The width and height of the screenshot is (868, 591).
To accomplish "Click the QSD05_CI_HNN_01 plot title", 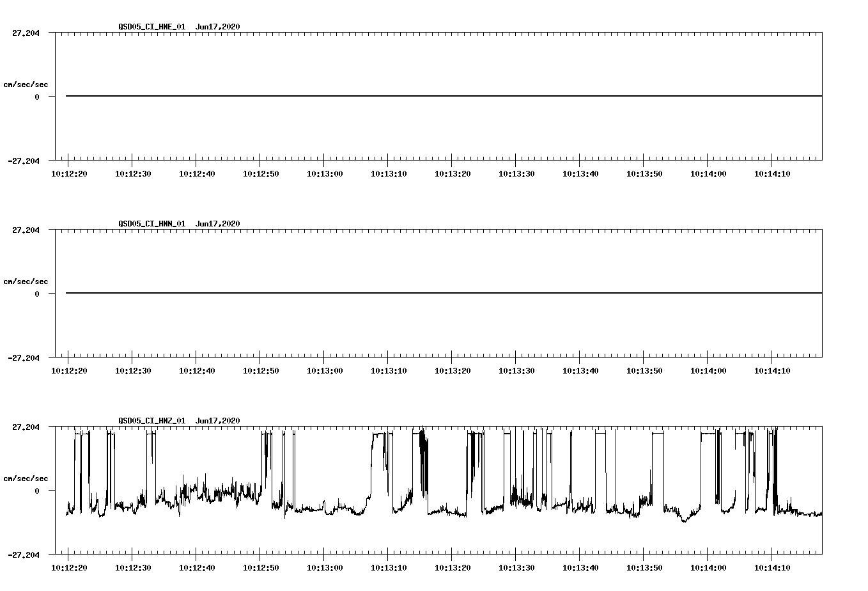I will (x=152, y=224).
